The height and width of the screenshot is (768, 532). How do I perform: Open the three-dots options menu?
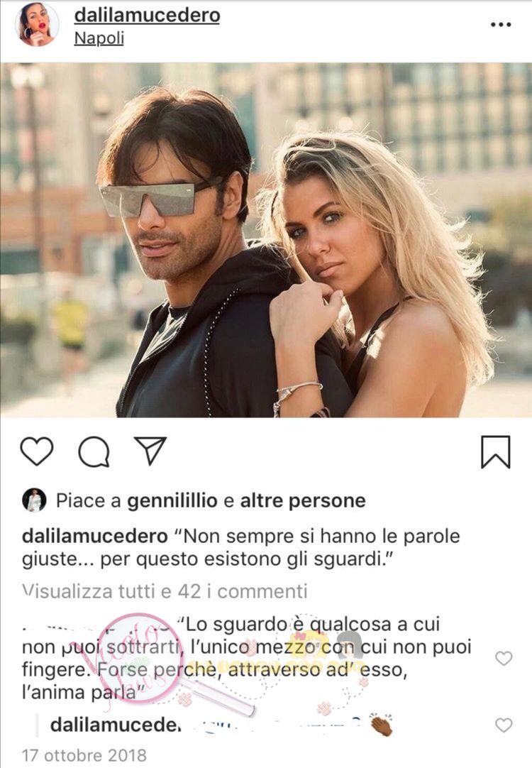click(501, 25)
